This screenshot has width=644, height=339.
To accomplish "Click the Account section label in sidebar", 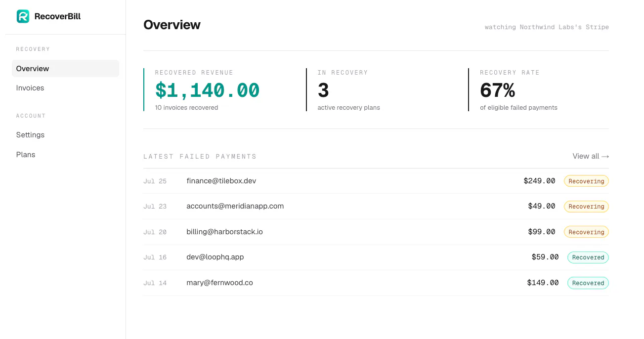I will (x=31, y=116).
